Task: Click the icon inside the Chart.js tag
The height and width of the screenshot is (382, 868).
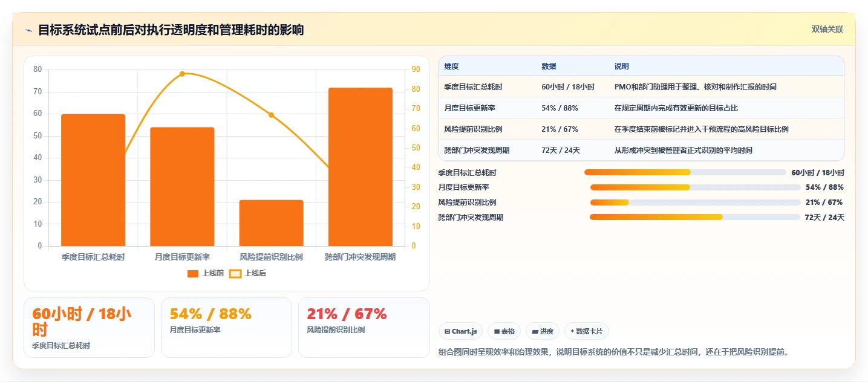Action: click(x=447, y=331)
